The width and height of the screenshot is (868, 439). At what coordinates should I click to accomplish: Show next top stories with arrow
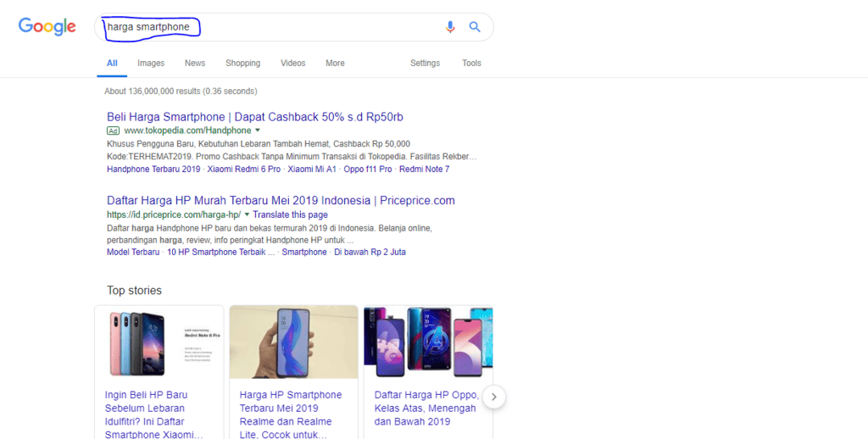[x=494, y=397]
